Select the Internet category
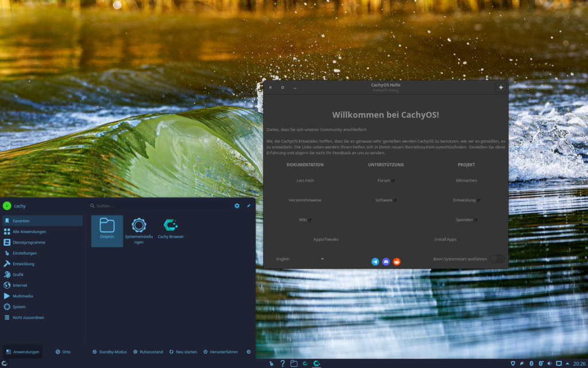Screen dimensions: 588x368 click(x=42, y=285)
